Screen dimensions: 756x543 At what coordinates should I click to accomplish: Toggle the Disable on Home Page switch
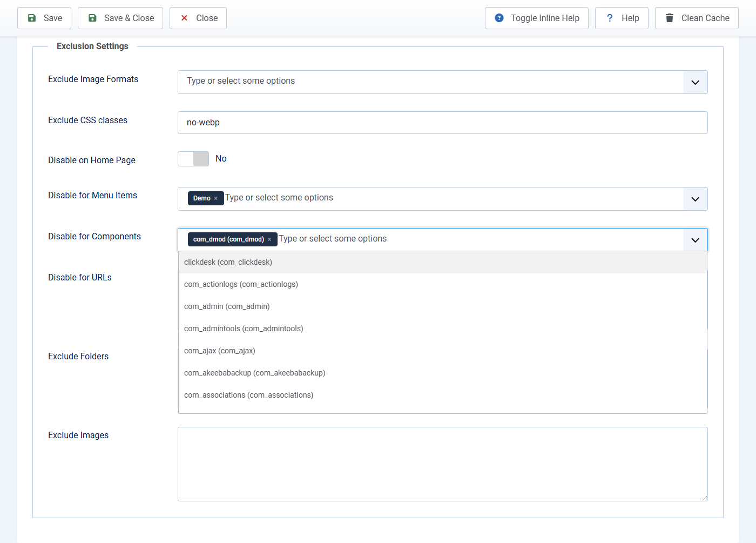(x=193, y=159)
